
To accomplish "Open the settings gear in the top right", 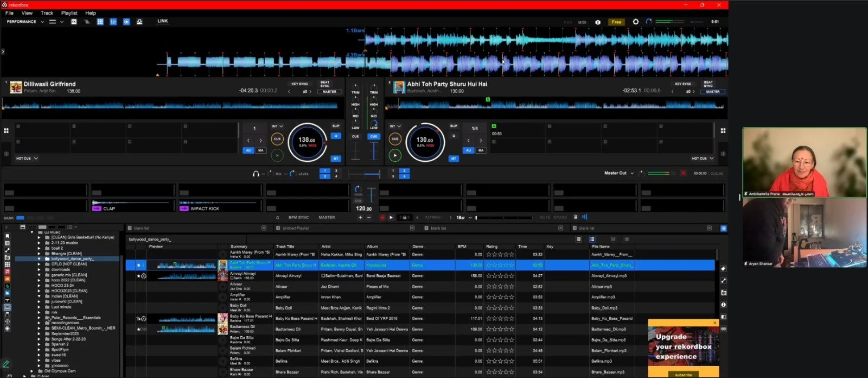I will (x=636, y=22).
